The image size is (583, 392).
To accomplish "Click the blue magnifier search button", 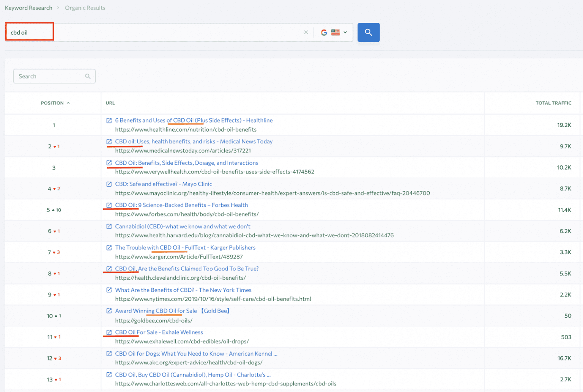I will [368, 32].
